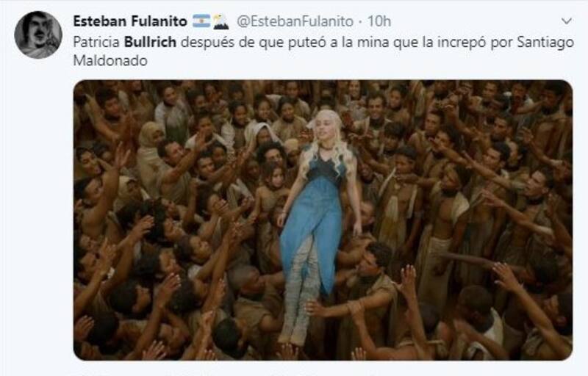Image resolution: width=588 pixels, height=376 pixels.
Task: Click the word "mina" in the tweet text
Action: (373, 43)
